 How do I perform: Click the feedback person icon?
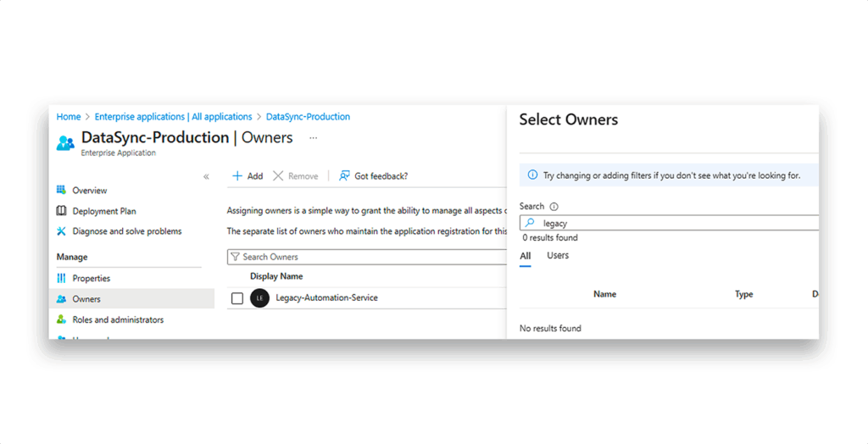coord(344,176)
